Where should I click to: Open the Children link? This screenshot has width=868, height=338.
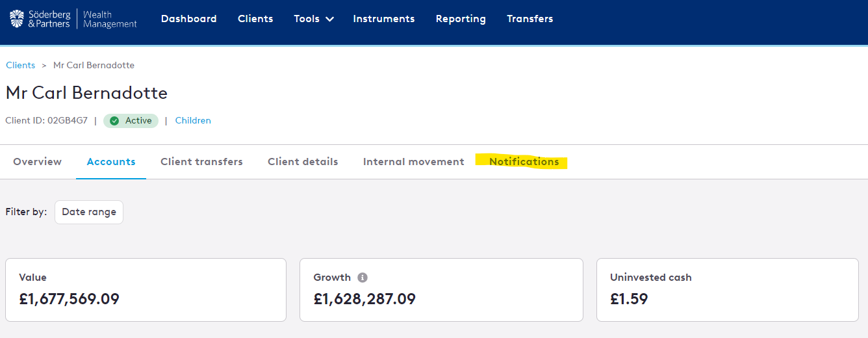pyautogui.click(x=193, y=120)
